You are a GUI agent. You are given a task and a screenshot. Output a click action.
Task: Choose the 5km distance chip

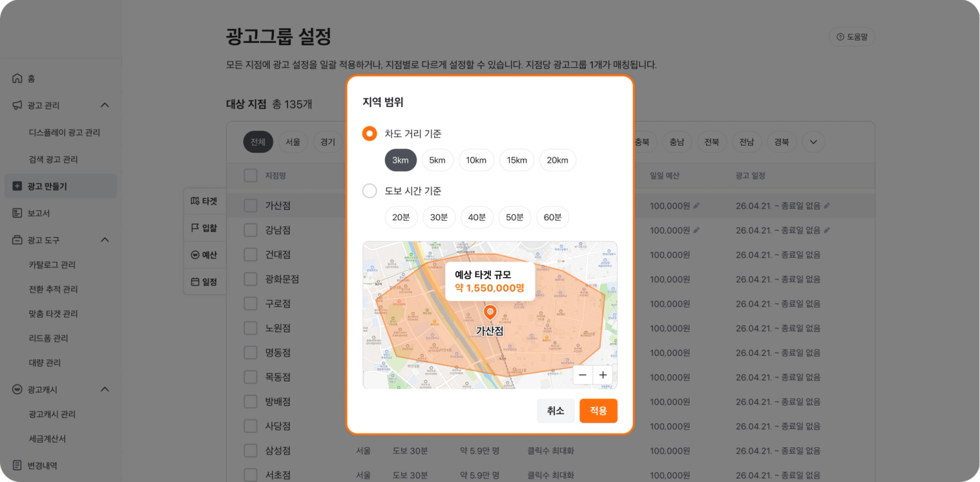437,160
